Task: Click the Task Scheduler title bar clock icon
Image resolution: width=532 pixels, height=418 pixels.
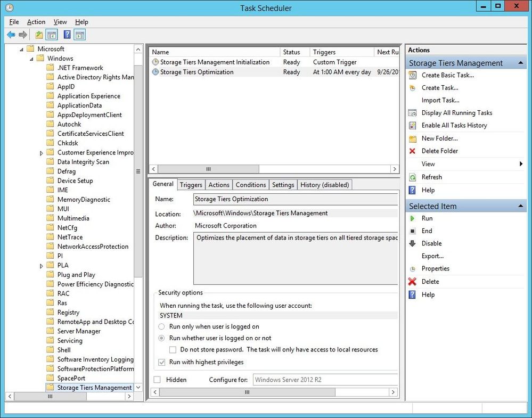Action: 10,8
